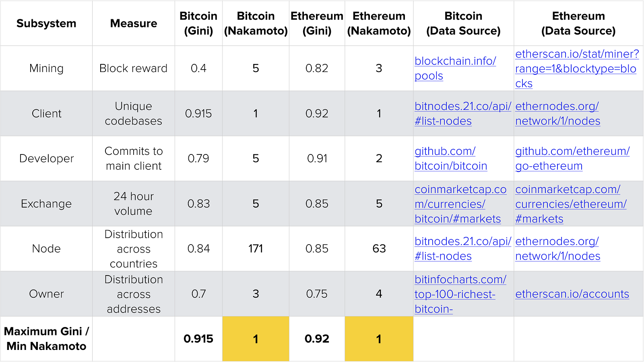Open the bitinfocharts top-100-richest link
Viewport: 644px width, 362px height.
(x=460, y=280)
